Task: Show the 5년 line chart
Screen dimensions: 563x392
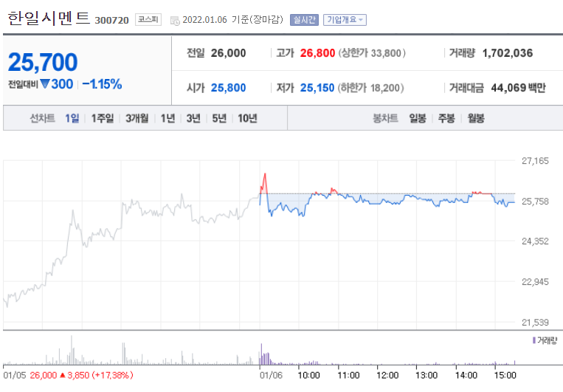Action: pos(219,118)
